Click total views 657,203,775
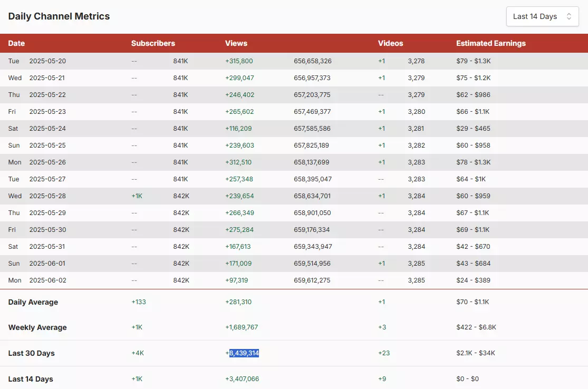 (312, 95)
